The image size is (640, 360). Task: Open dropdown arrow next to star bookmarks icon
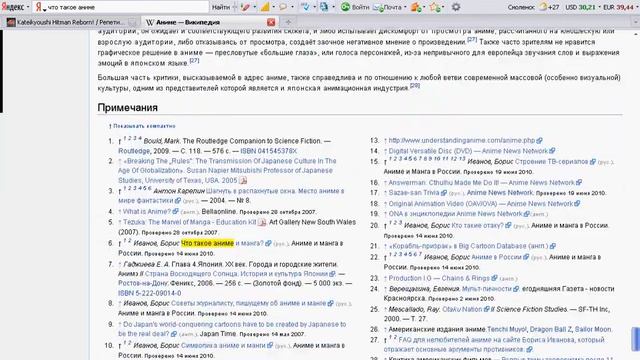tap(444, 7)
